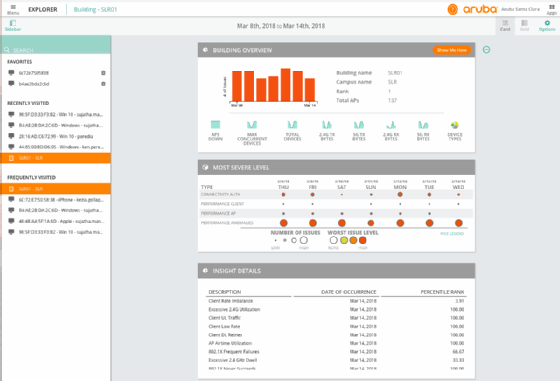Open the Max Concurrent Devices metric icon
The height and width of the screenshot is (381, 560).
(252, 125)
